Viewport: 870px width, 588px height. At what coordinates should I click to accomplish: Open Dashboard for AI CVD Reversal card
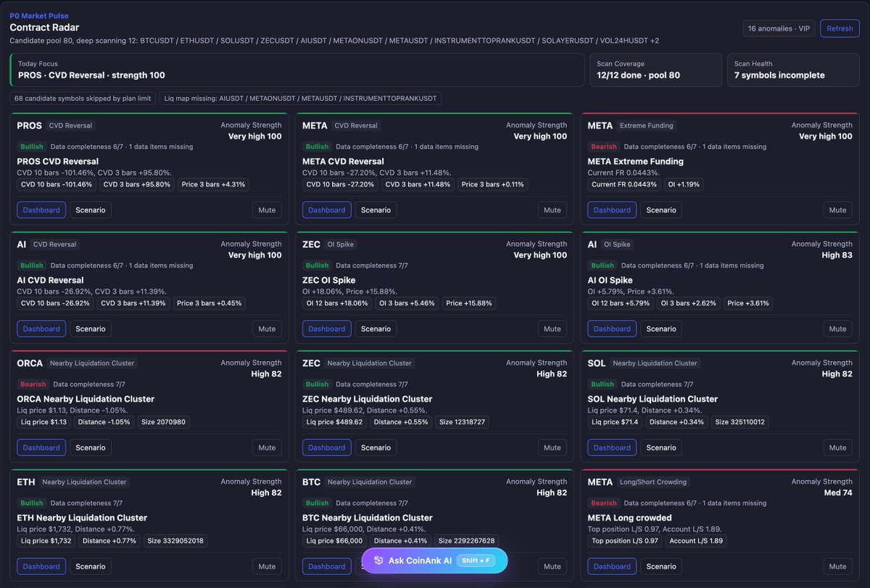(x=41, y=328)
